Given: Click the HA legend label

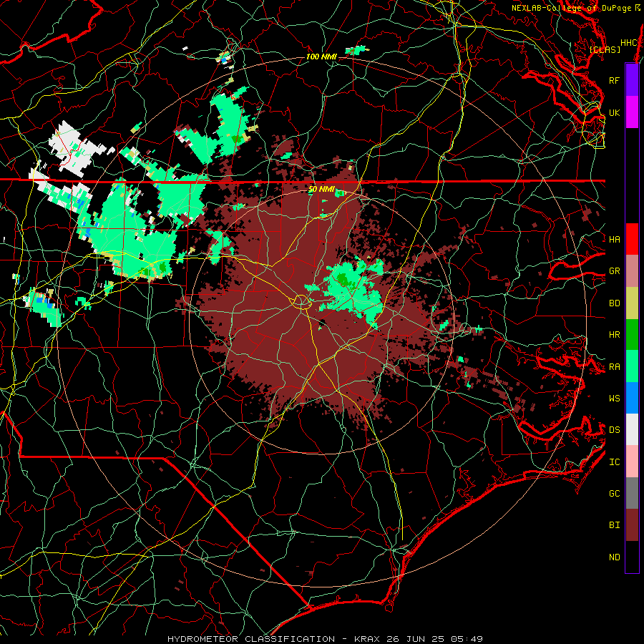Looking at the screenshot, I should point(614,239).
